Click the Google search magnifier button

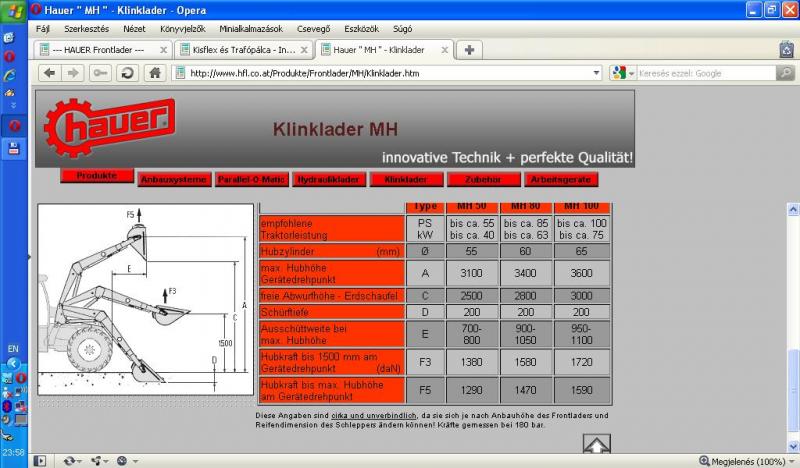click(x=785, y=73)
